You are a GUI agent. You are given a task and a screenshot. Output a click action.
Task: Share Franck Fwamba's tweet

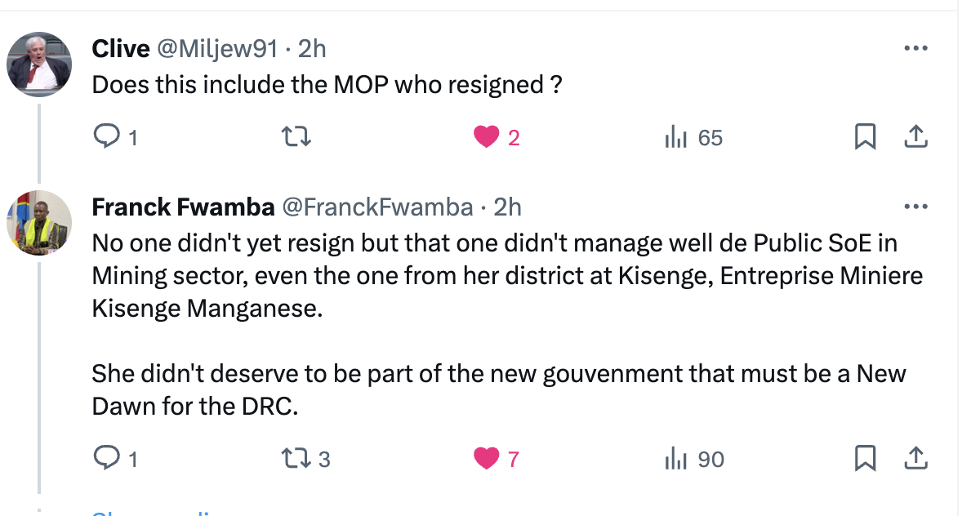[915, 459]
